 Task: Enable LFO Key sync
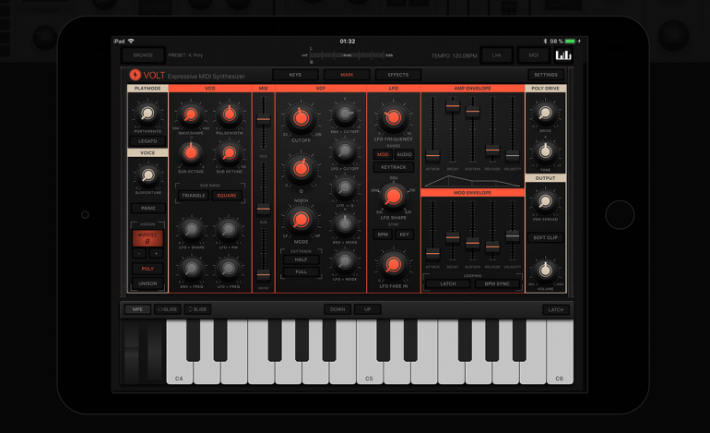click(x=404, y=235)
